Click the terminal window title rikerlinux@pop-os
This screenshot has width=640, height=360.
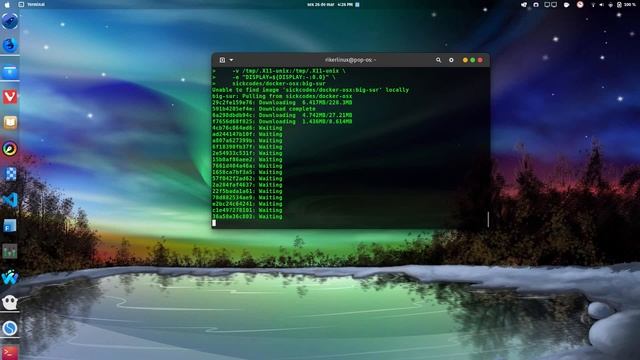tap(350, 60)
